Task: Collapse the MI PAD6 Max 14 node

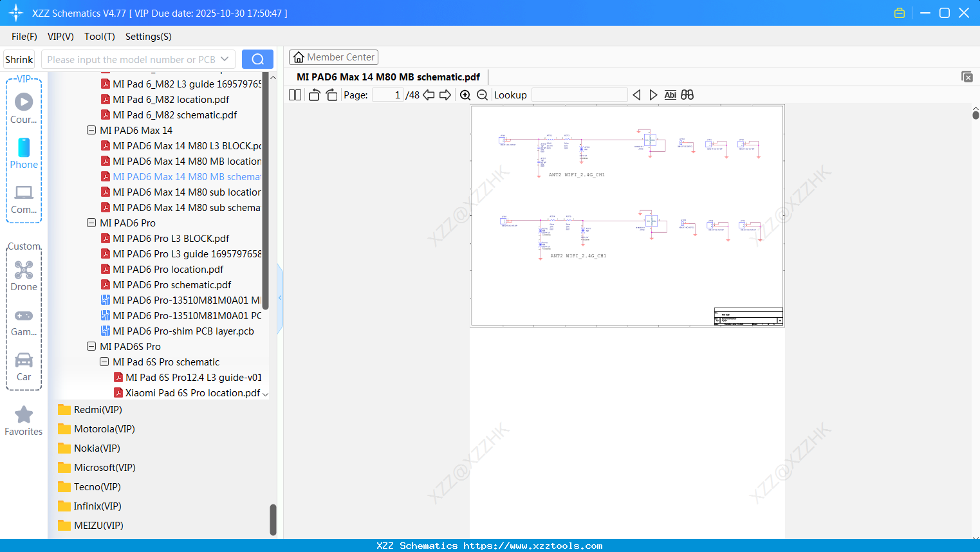Action: tap(91, 131)
